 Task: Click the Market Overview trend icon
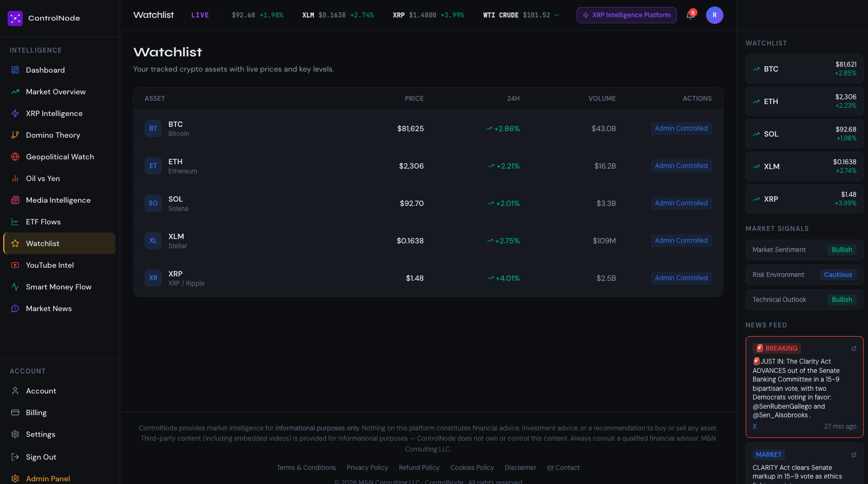pyautogui.click(x=15, y=92)
